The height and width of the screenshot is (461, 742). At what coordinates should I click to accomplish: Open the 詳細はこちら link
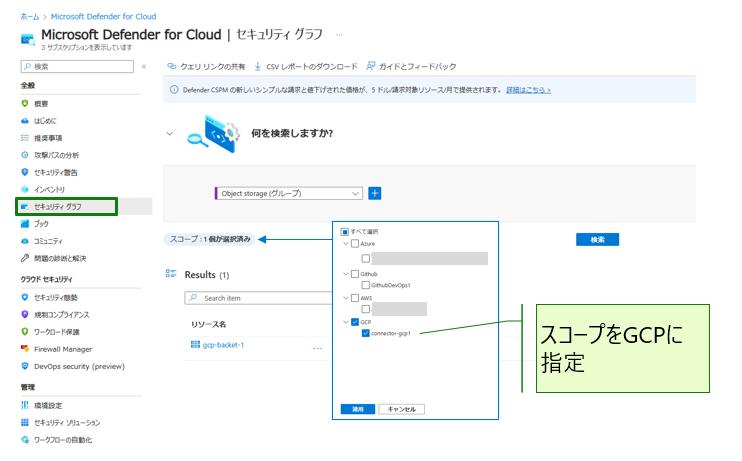[528, 89]
